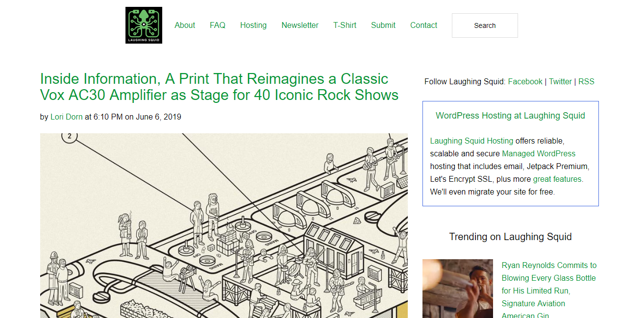Subscribe to the RSS feed
644x318 pixels.
586,81
